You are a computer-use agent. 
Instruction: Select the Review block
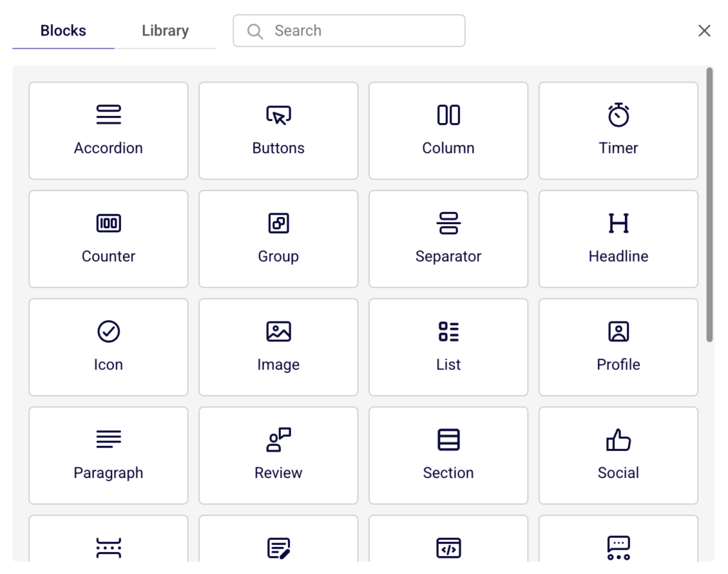[x=278, y=455]
